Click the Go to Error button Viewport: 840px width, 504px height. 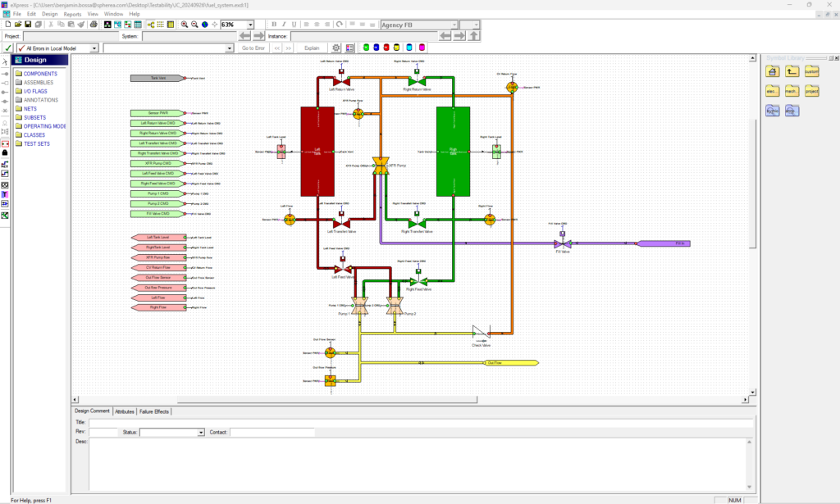253,48
